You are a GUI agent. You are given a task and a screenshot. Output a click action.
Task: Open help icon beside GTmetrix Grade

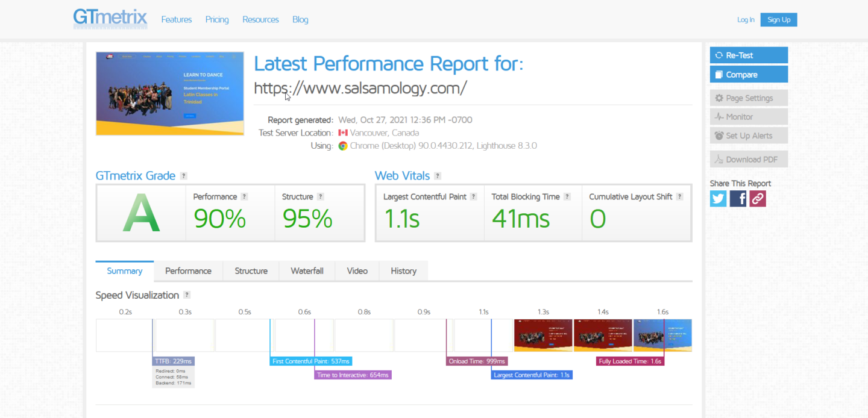184,176
